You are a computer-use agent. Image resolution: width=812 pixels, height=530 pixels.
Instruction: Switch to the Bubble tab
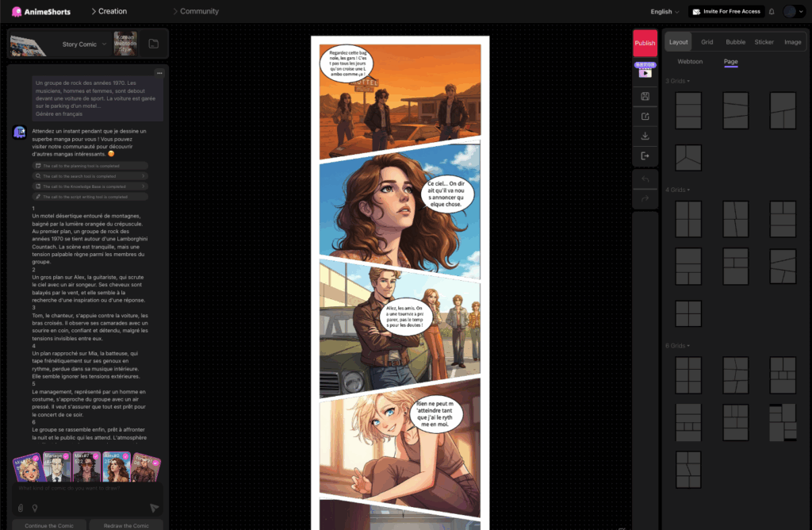[735, 42]
